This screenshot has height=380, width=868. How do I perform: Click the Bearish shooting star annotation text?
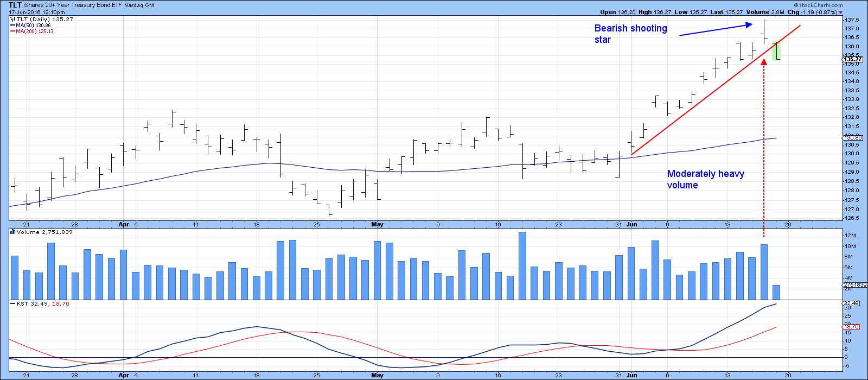[x=631, y=34]
